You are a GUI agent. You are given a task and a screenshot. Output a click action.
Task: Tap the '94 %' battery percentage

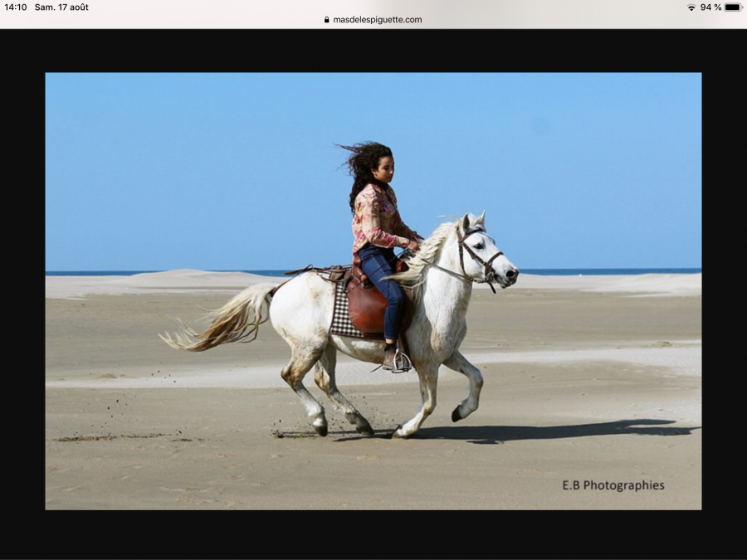[x=710, y=7]
